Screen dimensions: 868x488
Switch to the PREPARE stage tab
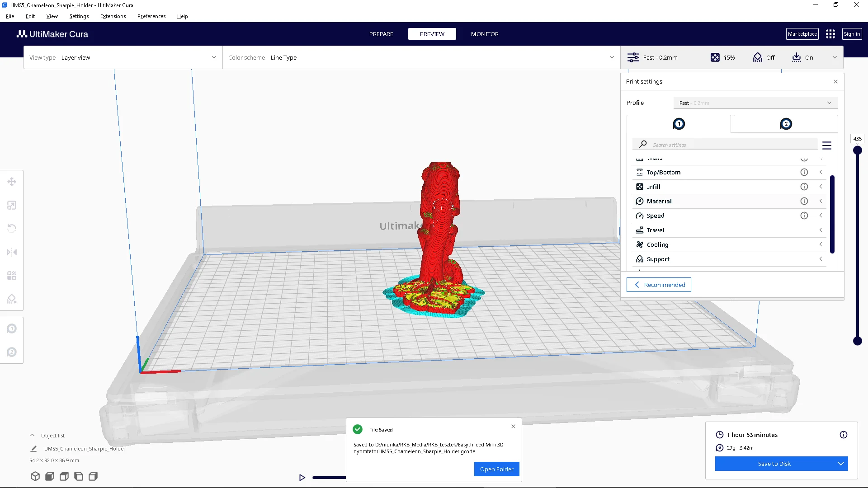381,34
